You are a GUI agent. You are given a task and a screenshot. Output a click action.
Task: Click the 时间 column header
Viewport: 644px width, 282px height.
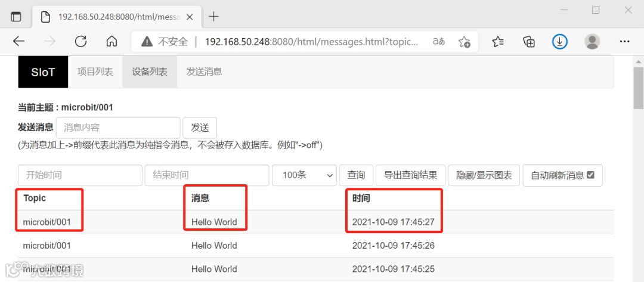pos(361,199)
